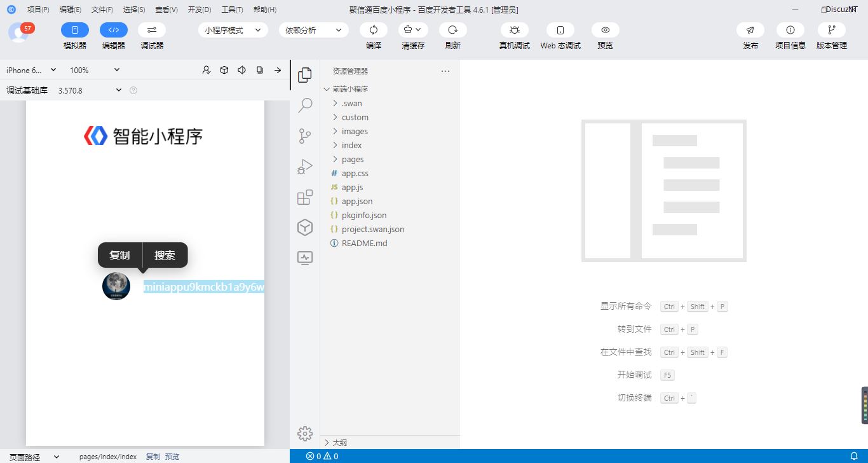
Task: Click the 预览 preview eye icon
Action: (605, 31)
